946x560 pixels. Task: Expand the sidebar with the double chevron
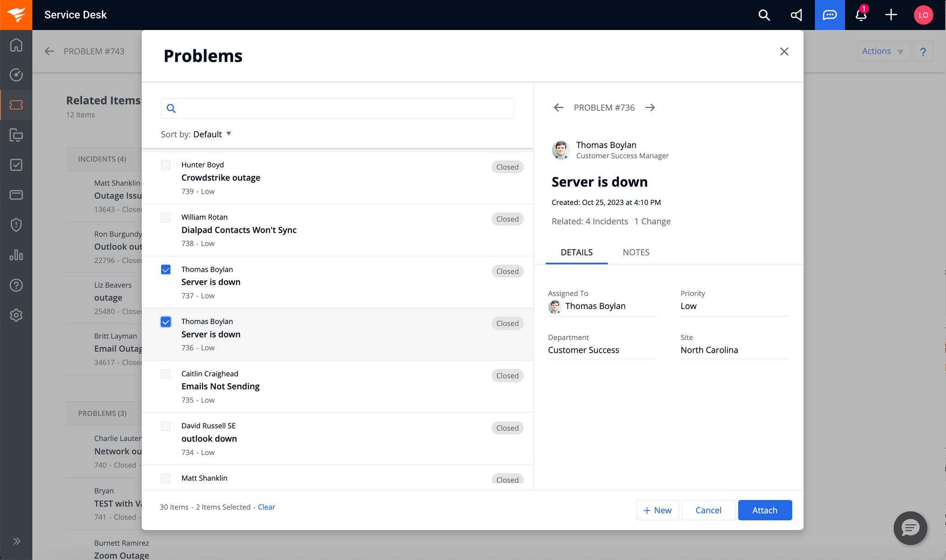coord(17,541)
